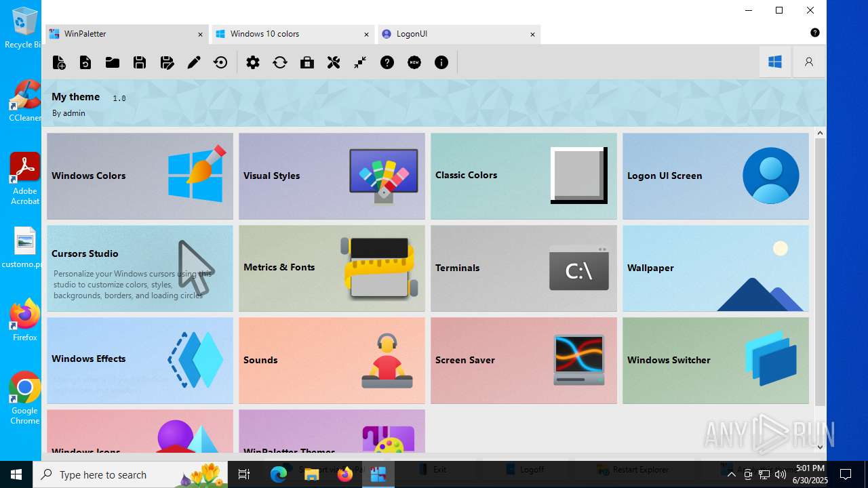
Task: Open the Firefox desktop shortcut
Action: tap(25, 321)
